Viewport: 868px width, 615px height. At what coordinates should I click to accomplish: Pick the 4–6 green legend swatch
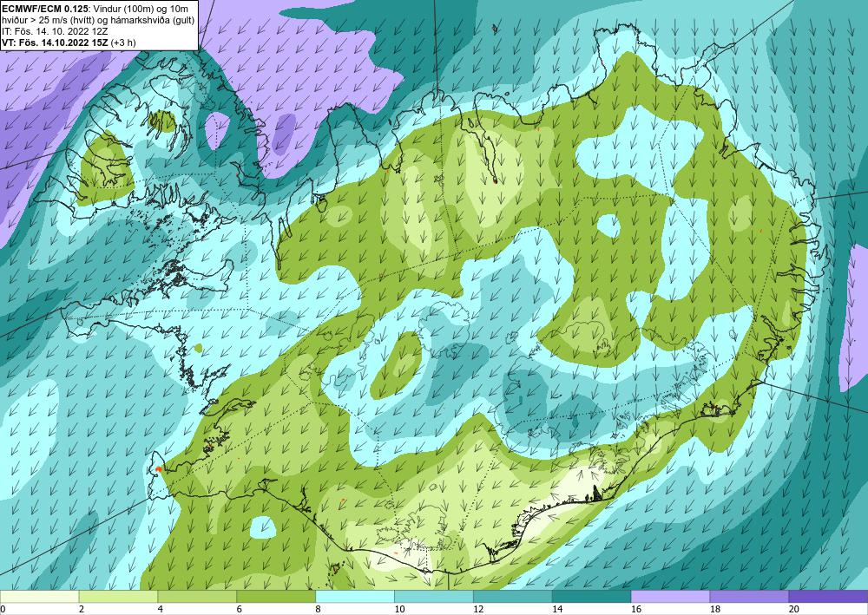[197, 597]
